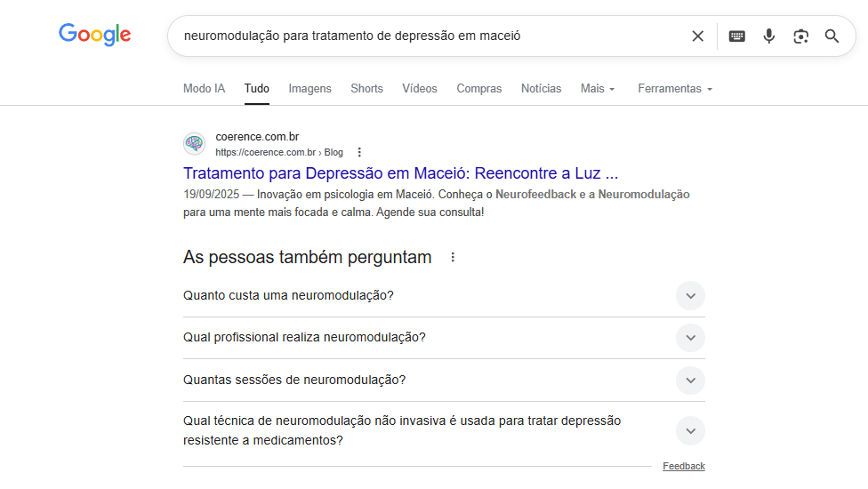The image size is (868, 489).
Task: Click the coerence.com.br site name
Action: click(257, 137)
